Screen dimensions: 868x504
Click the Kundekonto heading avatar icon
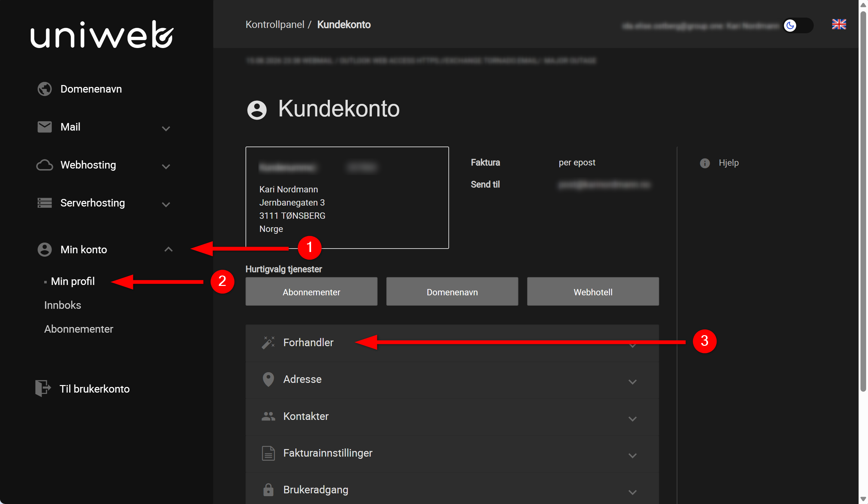pos(257,110)
